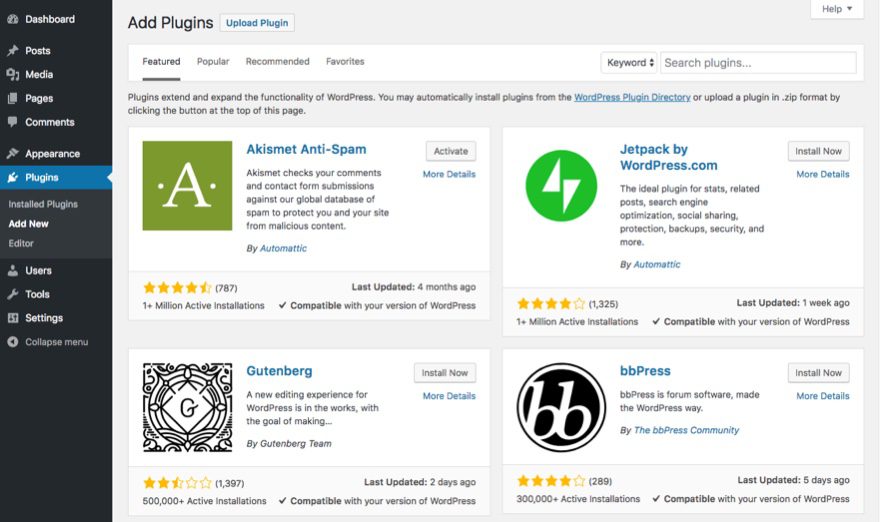Select Add New submenu item
This screenshot has width=880, height=522.
[29, 224]
